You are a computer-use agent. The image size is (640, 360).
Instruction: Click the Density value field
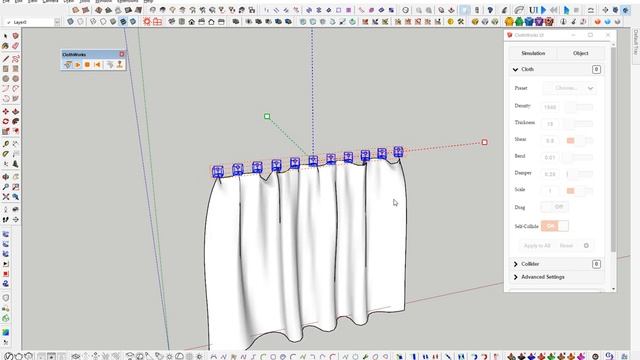[550, 107]
